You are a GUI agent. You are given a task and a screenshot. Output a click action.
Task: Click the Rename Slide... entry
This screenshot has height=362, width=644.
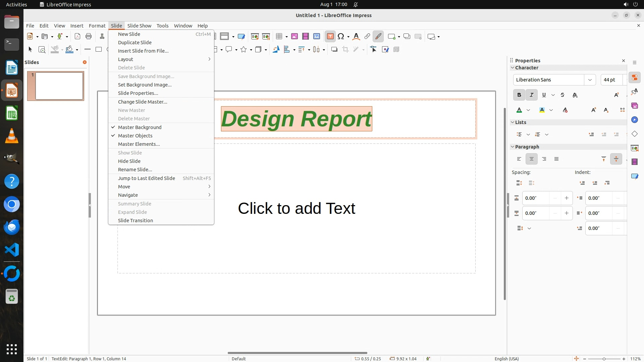135,170
